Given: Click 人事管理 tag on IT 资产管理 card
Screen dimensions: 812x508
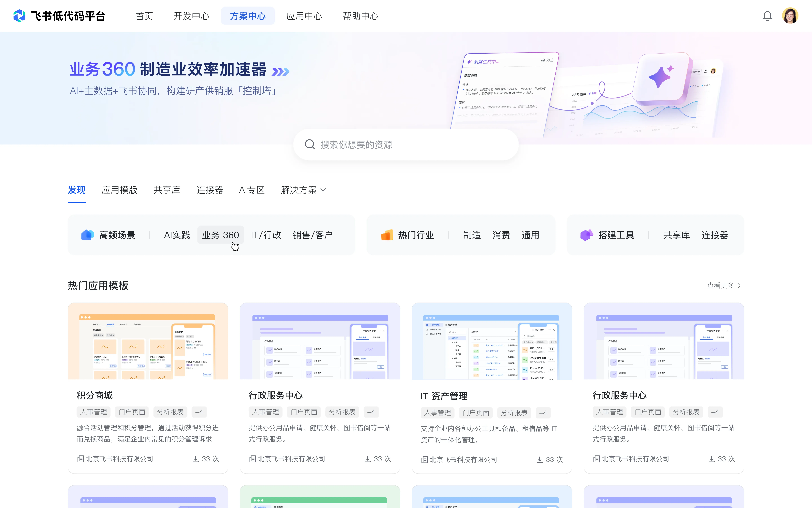Looking at the screenshot, I should click(x=438, y=413).
